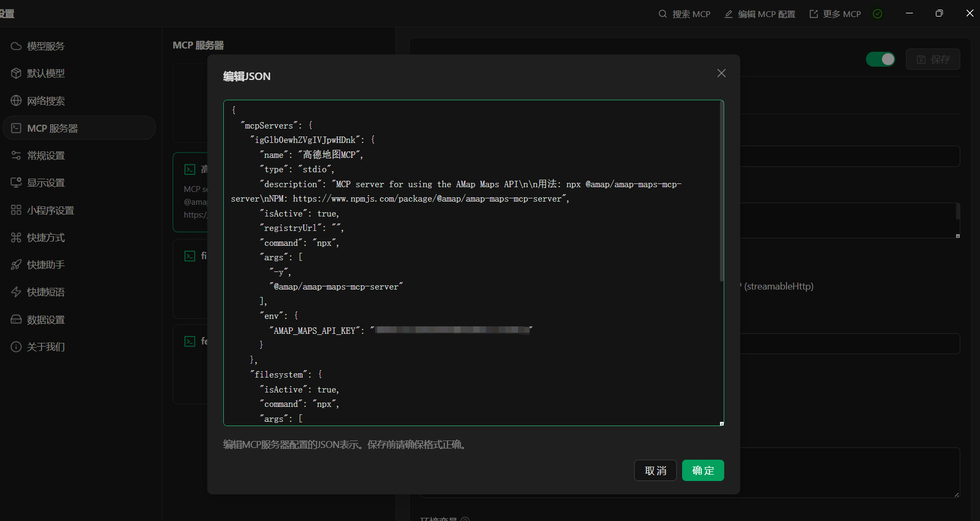The width and height of the screenshot is (980, 521).
Task: Click the 模型服务 cloud icon
Action: 16,46
